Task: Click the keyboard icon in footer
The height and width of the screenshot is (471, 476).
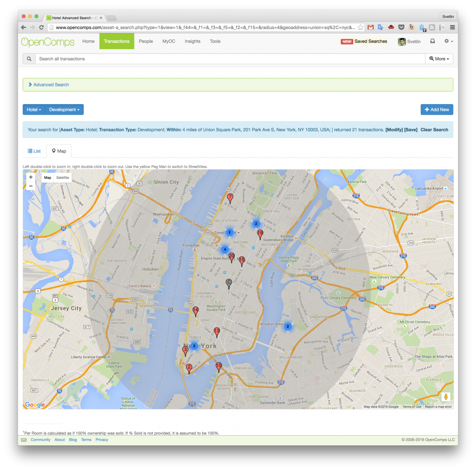Action: (x=24, y=440)
